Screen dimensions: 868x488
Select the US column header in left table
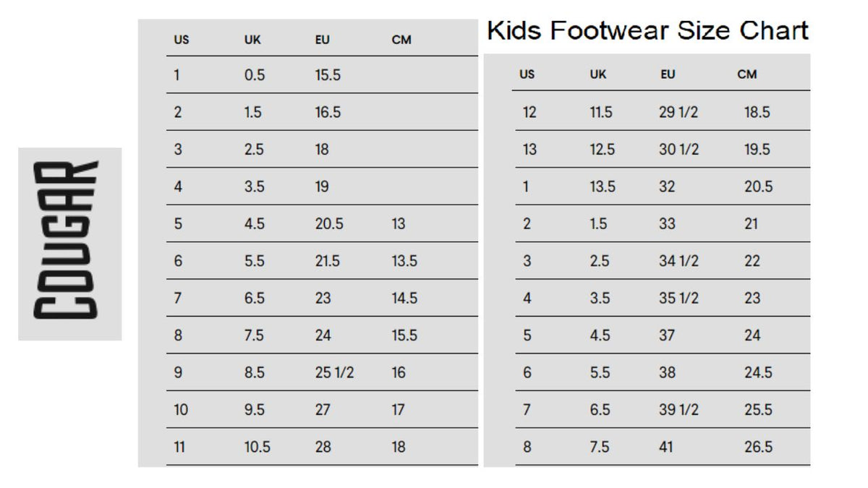[x=182, y=40]
